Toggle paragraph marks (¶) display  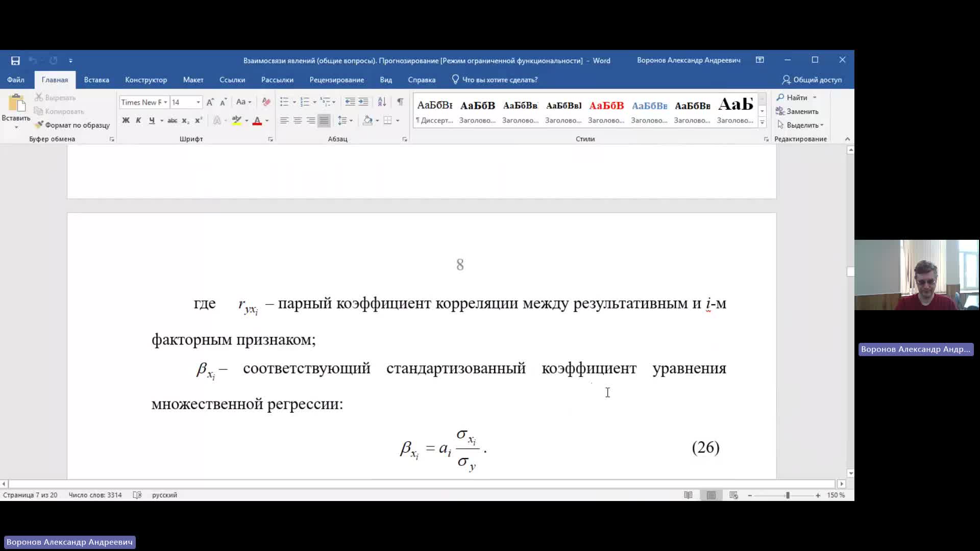[x=400, y=102]
